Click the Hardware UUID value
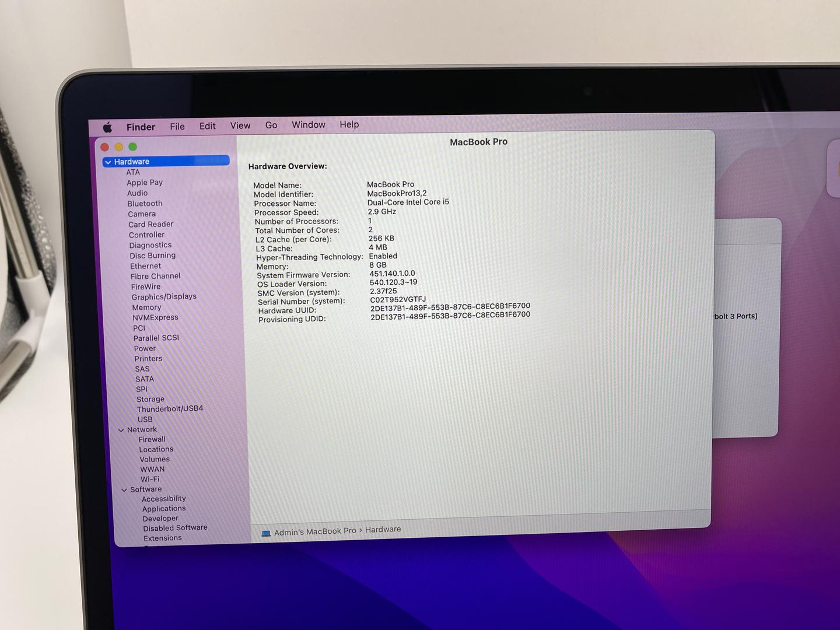 coord(450,307)
